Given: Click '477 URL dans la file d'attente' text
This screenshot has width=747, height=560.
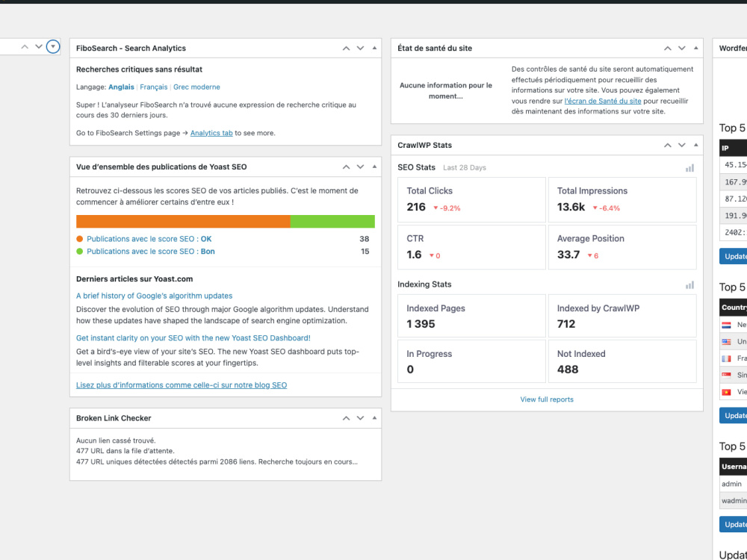Looking at the screenshot, I should pos(125,451).
